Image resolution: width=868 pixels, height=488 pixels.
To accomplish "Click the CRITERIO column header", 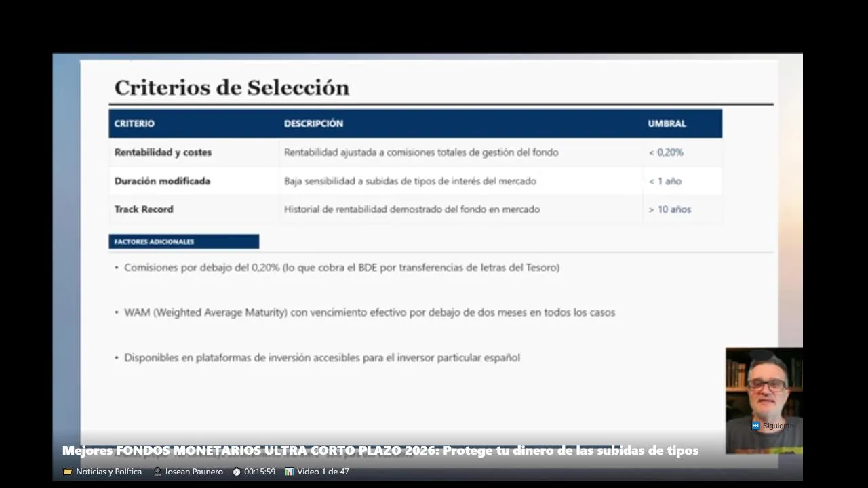I will (x=134, y=124).
